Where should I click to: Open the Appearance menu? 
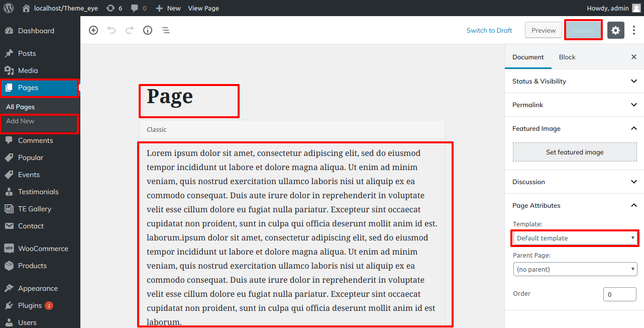[40, 288]
